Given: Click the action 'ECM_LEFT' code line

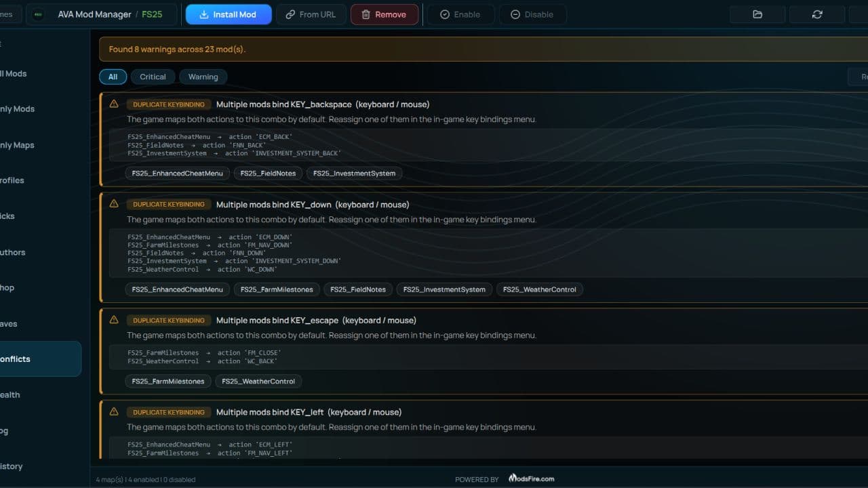Looking at the screenshot, I should click(210, 445).
